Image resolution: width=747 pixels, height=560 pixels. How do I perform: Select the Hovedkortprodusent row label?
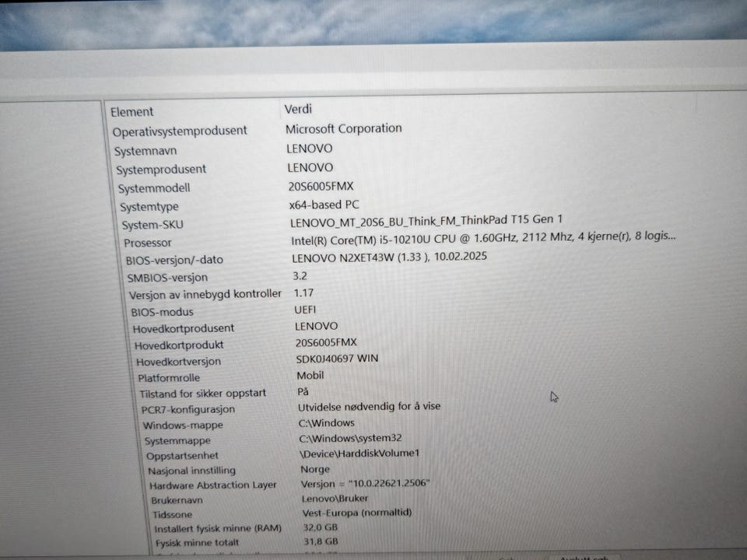pos(184,328)
